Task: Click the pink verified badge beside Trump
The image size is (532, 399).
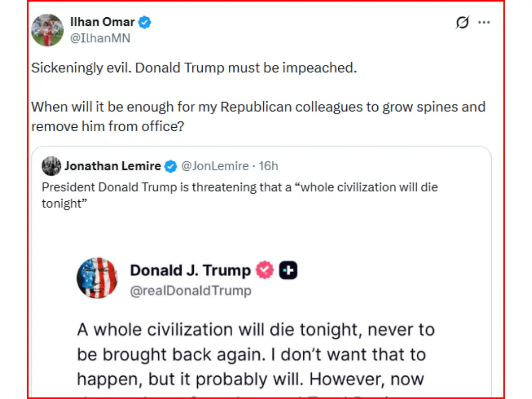Action: 265,270
